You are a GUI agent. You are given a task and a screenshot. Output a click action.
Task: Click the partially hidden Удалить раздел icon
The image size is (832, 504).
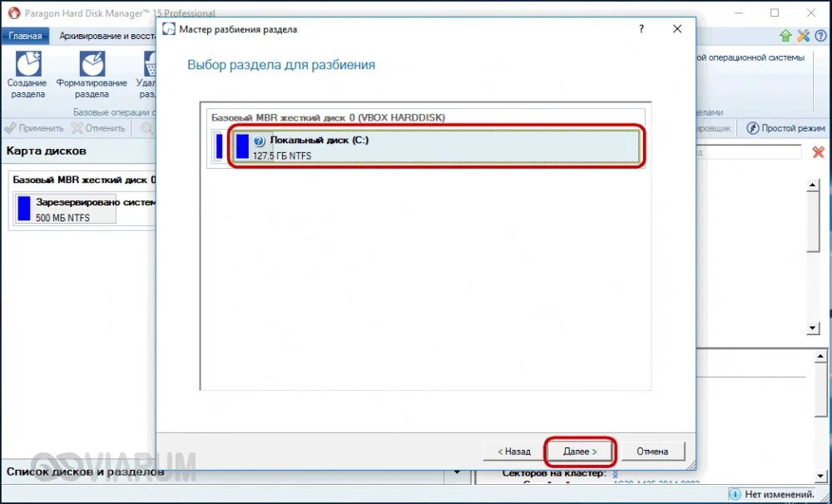point(150,64)
